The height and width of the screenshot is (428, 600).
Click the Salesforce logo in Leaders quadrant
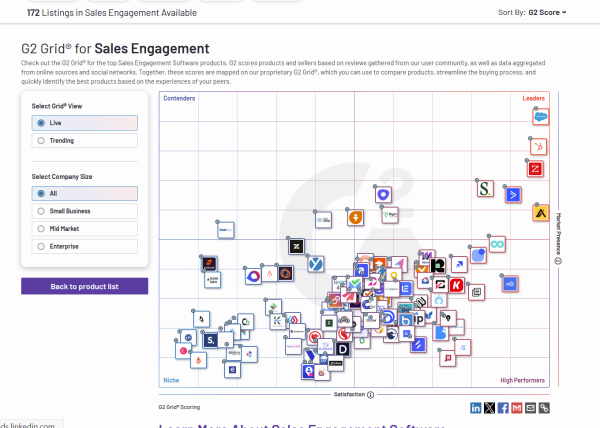(x=540, y=117)
